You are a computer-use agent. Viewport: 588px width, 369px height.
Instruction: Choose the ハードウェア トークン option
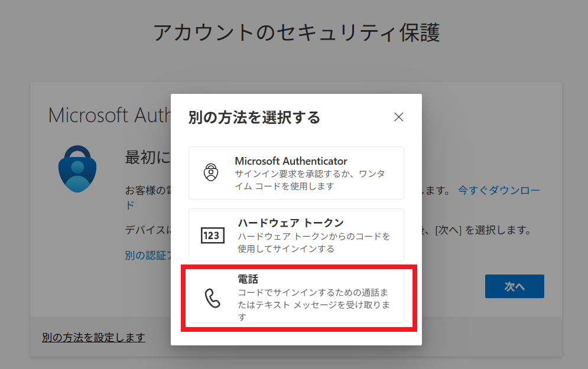[296, 235]
